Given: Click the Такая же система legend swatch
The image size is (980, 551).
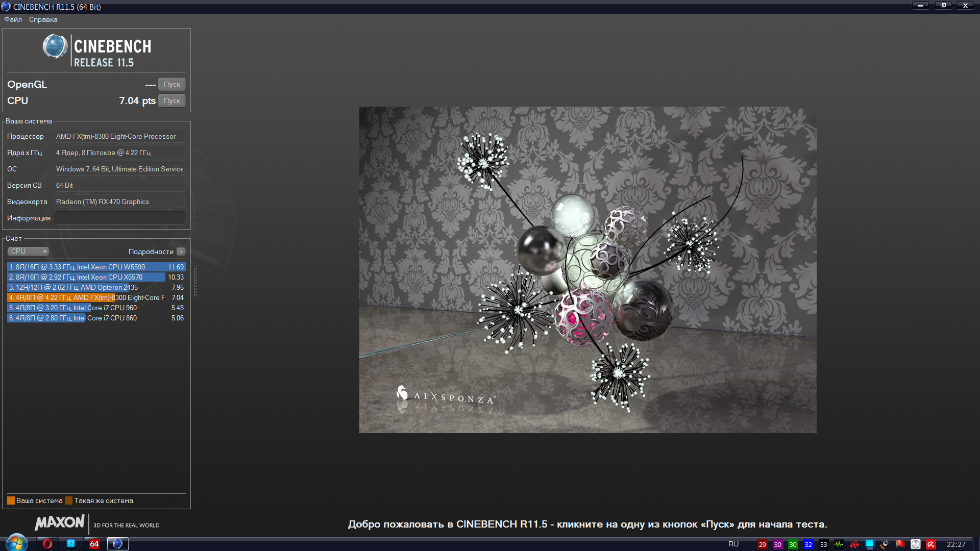Looking at the screenshot, I should (x=69, y=500).
